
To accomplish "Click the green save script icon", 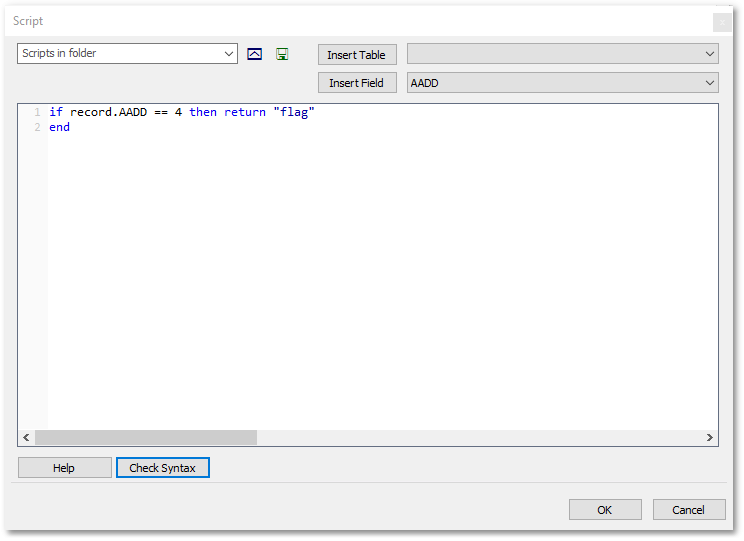I will tap(282, 54).
